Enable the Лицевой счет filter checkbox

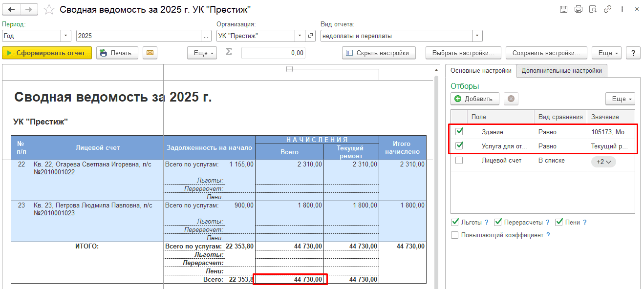[x=459, y=161]
